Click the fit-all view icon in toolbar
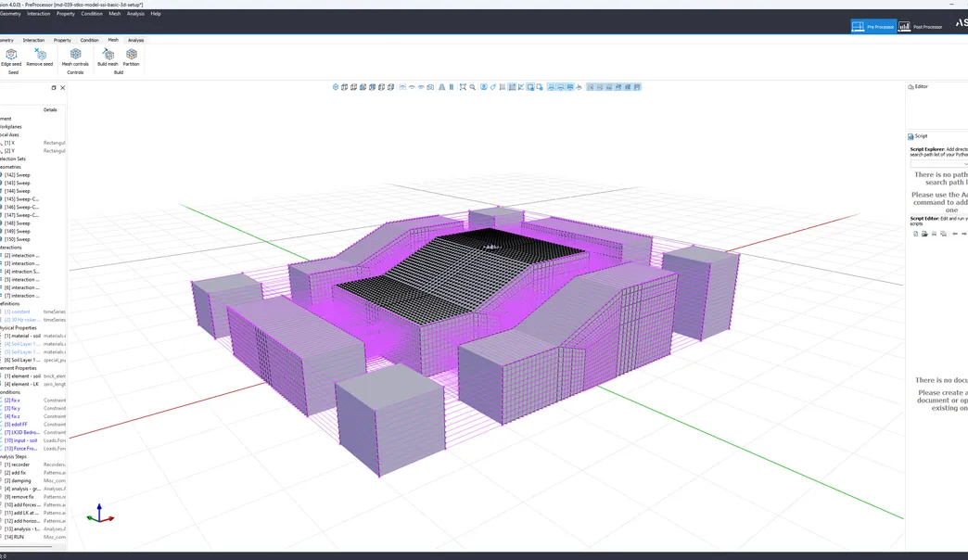The image size is (968, 560). tap(463, 87)
